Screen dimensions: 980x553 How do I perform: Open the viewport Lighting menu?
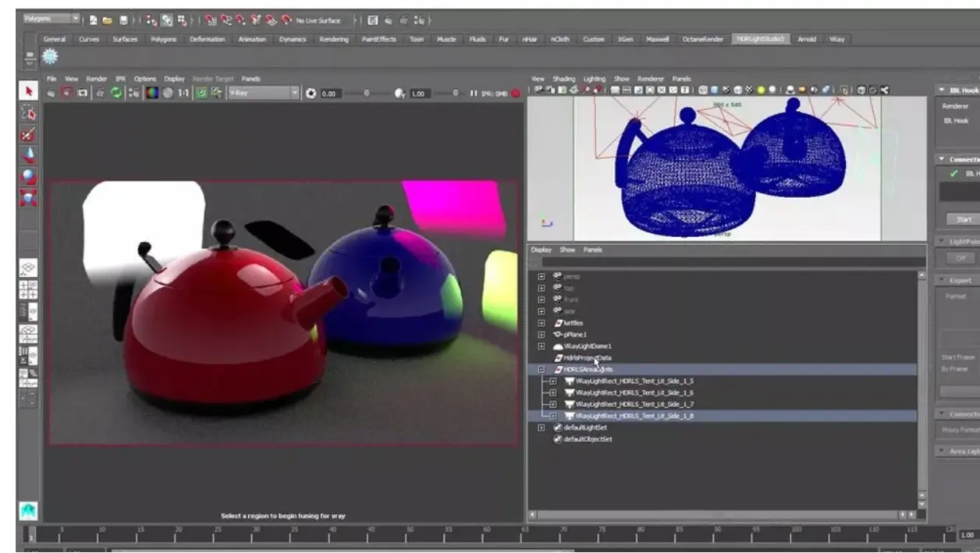pyautogui.click(x=595, y=79)
